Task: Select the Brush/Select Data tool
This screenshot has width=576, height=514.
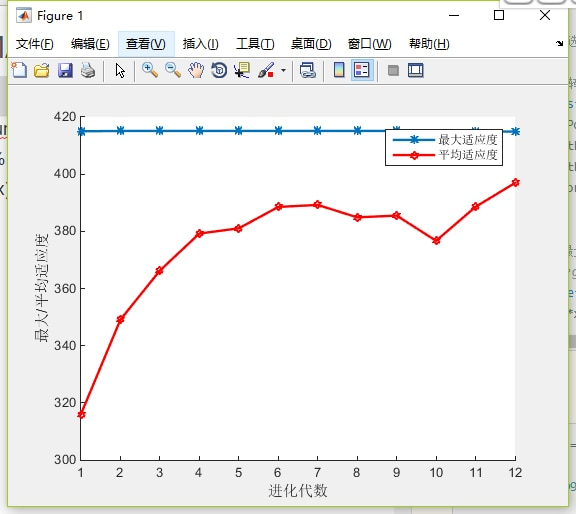Action: [266, 70]
